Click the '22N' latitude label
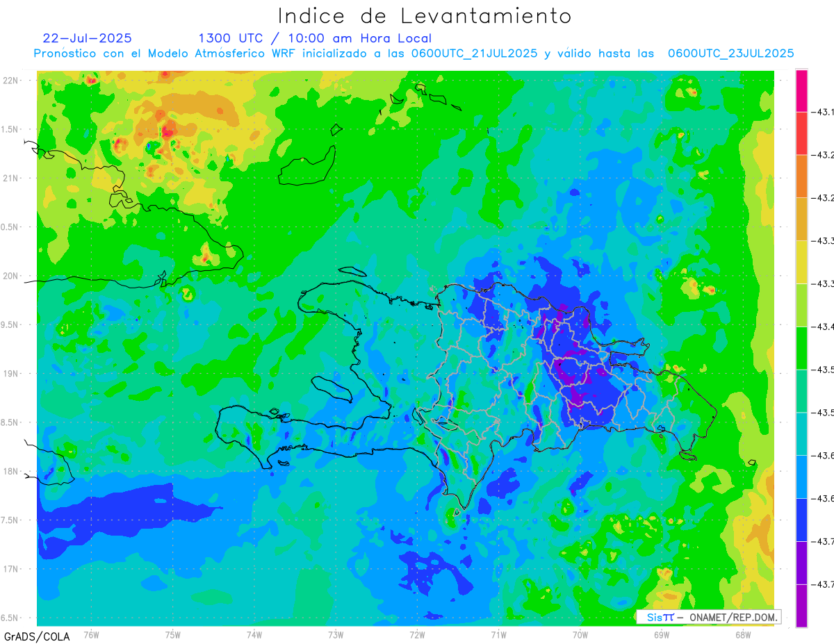This screenshot has height=644, width=834. point(10,81)
